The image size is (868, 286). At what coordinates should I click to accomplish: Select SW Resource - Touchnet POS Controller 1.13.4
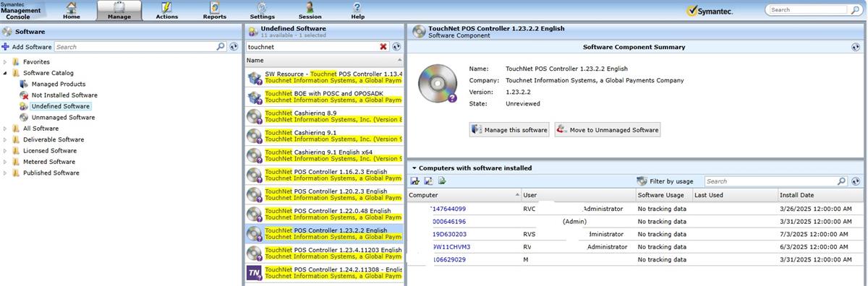[324, 77]
